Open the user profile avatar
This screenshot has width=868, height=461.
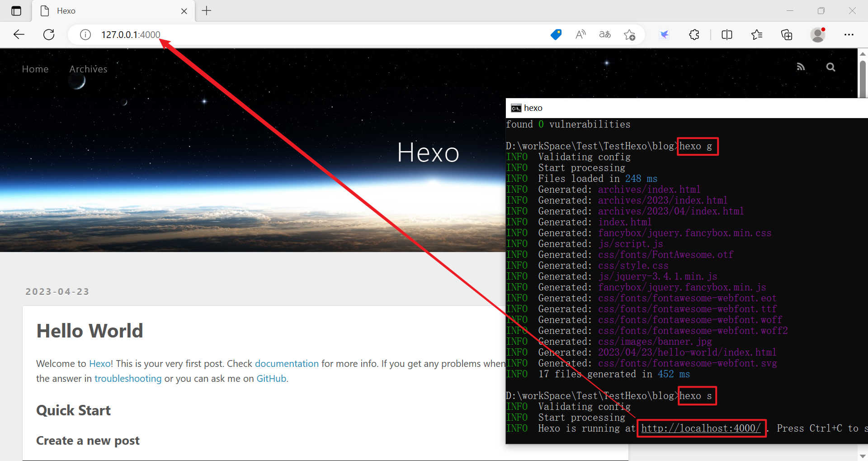point(818,34)
